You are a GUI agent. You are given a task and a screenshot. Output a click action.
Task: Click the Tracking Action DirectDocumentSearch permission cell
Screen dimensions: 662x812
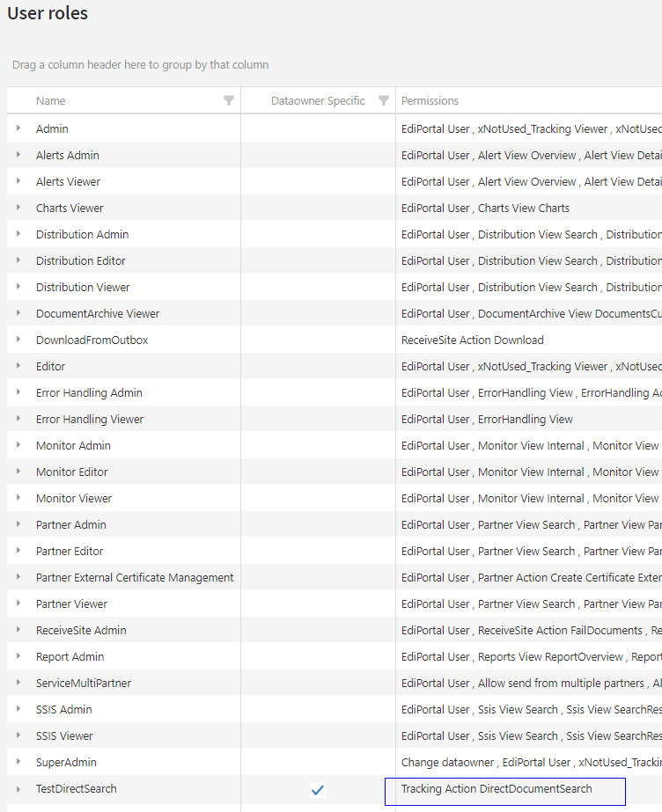496,789
